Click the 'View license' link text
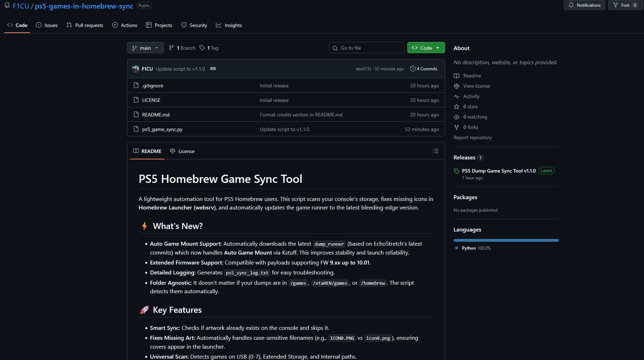644x360 pixels. [476, 86]
